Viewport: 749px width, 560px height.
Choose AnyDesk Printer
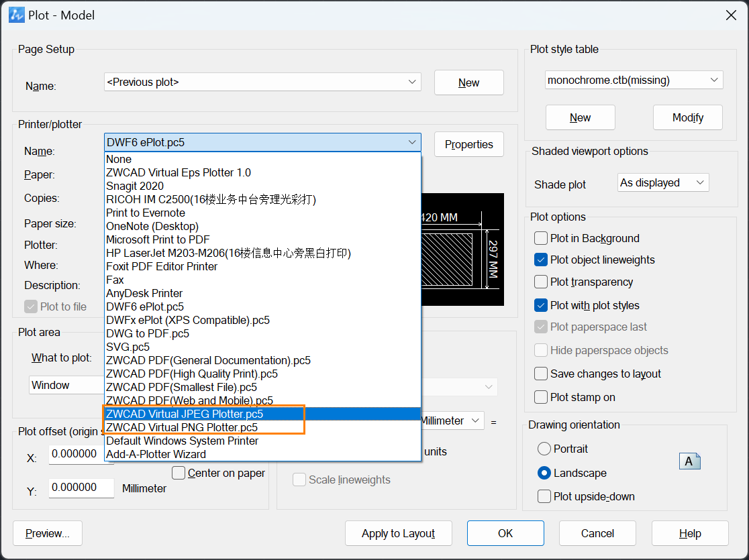point(262,292)
